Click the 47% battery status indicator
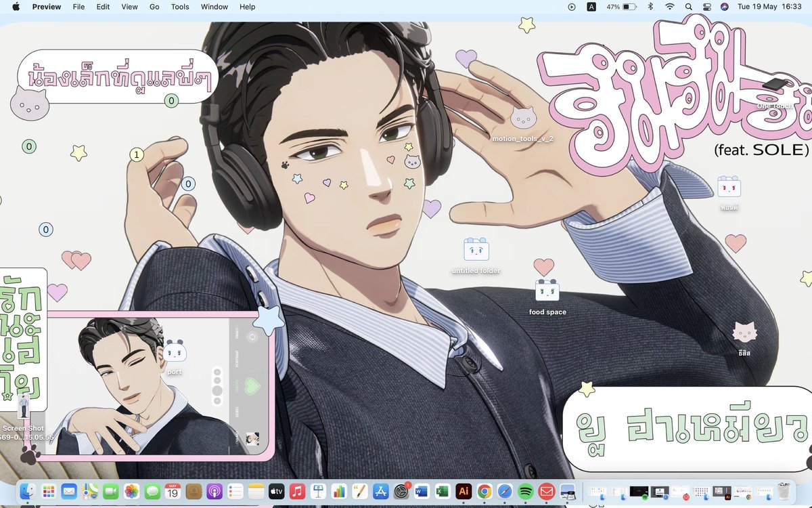 pyautogui.click(x=622, y=7)
